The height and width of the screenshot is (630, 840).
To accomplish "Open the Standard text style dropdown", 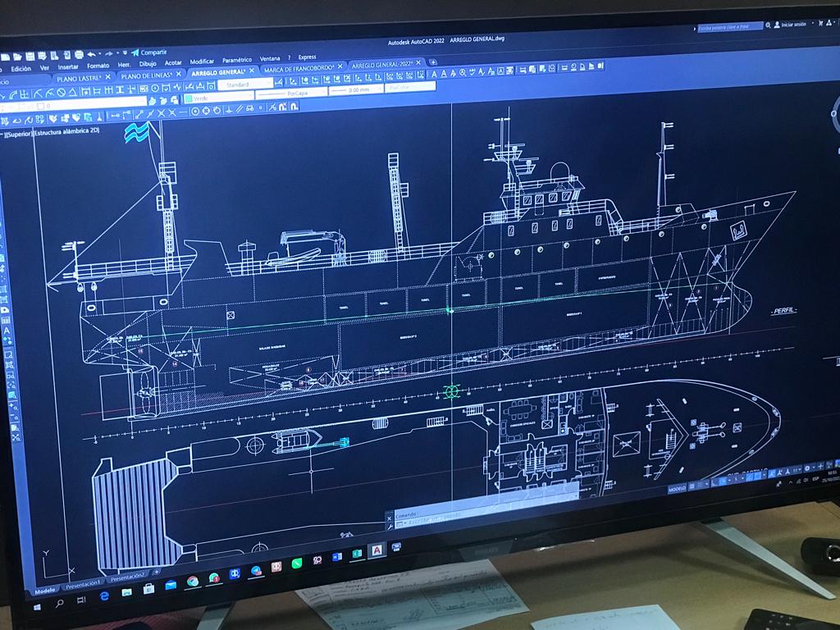I will [x=246, y=84].
